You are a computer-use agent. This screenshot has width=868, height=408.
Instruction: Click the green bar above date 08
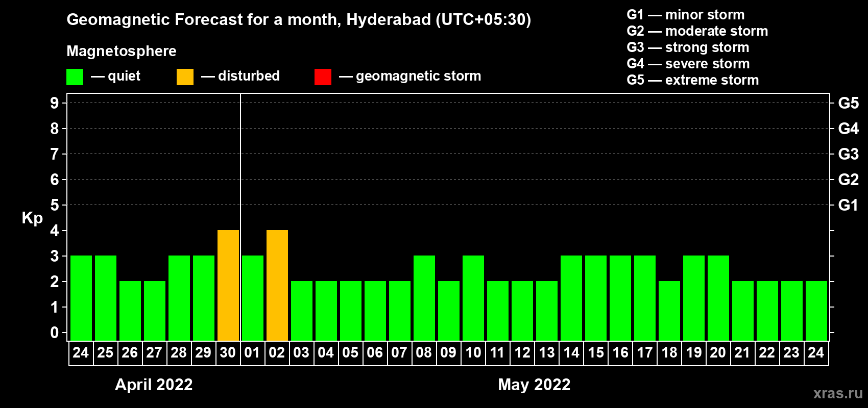click(424, 298)
